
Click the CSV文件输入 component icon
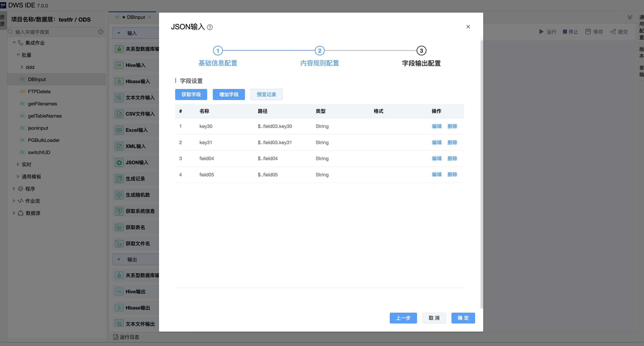(x=119, y=114)
